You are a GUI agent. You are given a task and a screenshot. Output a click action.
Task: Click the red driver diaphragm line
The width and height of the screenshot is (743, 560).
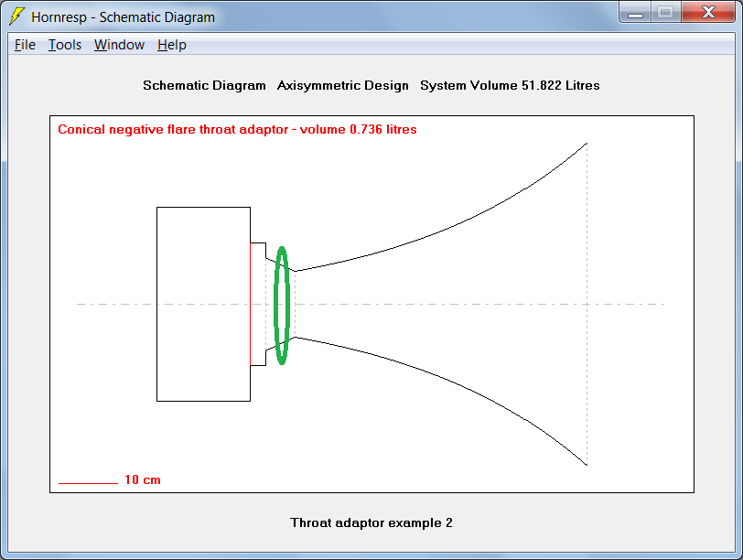tap(251, 304)
